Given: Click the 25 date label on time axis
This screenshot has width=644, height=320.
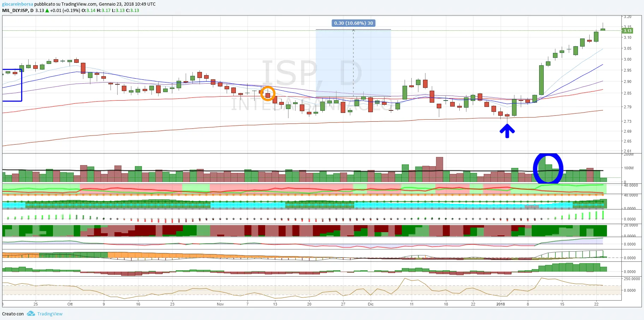Looking at the screenshot, I should coord(36,304).
